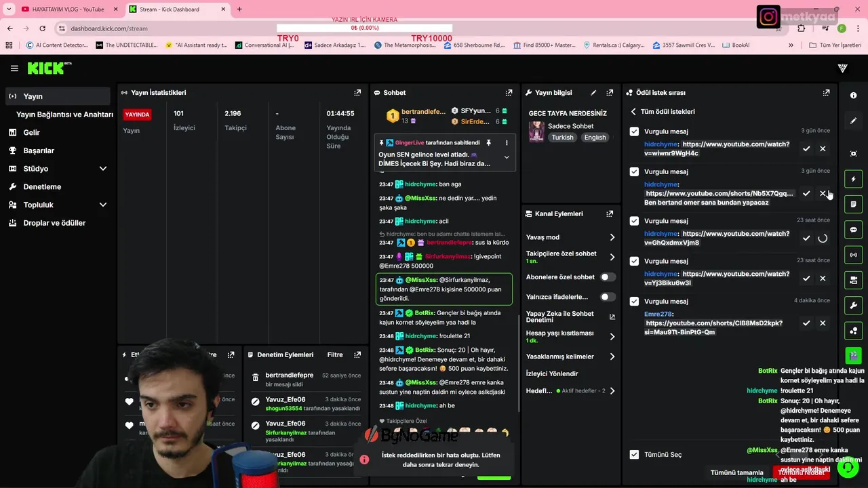Expand the Stüdyo sidebar section
The image size is (868, 488).
(x=103, y=169)
